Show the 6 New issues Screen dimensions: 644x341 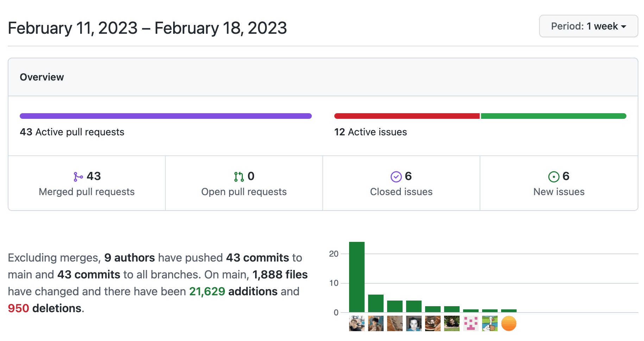[559, 184]
